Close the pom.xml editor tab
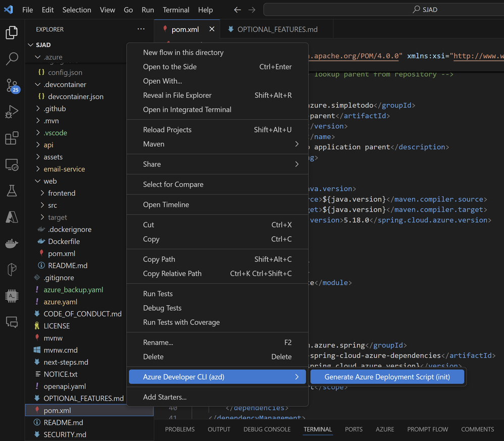This screenshot has width=504, height=441. click(x=212, y=29)
